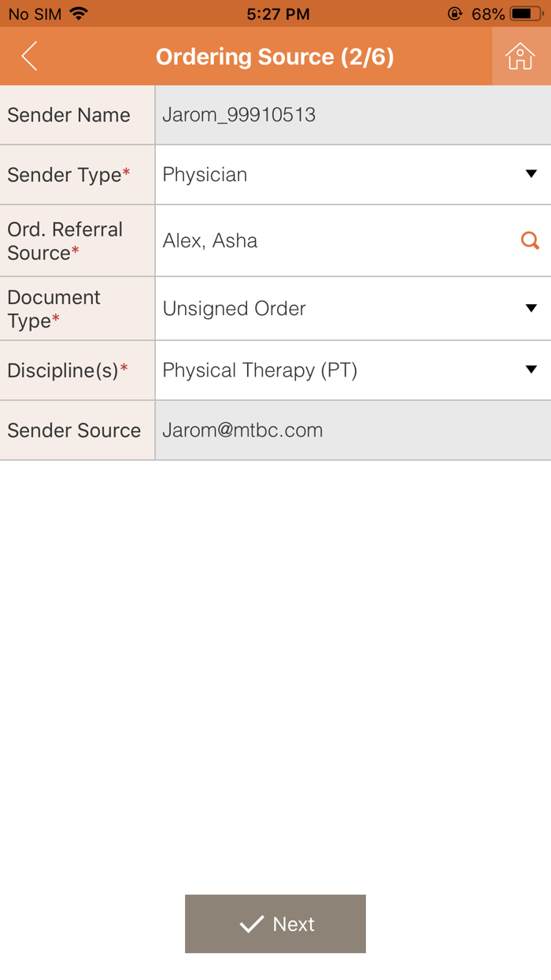Open the Ord. Referral Source search magnifier
The height and width of the screenshot is (980, 551).
coord(530,240)
